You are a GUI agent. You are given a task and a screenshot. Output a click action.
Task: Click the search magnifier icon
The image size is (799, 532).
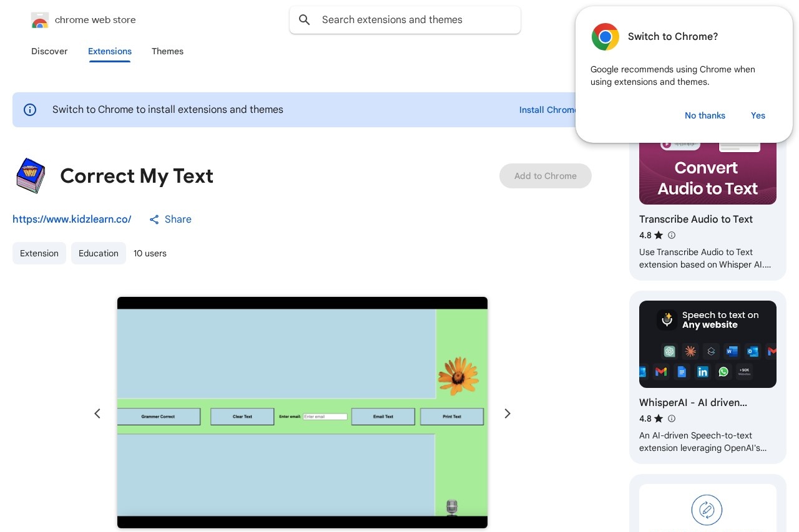coord(305,20)
